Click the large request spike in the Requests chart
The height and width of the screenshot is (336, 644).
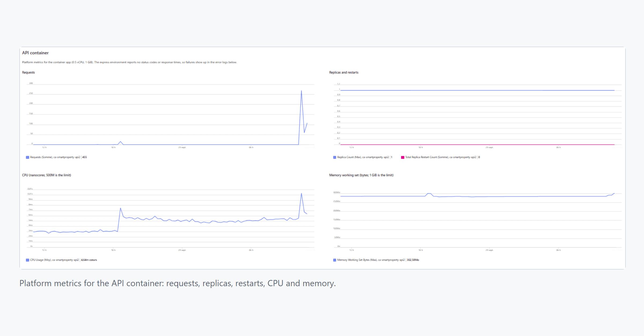click(301, 91)
